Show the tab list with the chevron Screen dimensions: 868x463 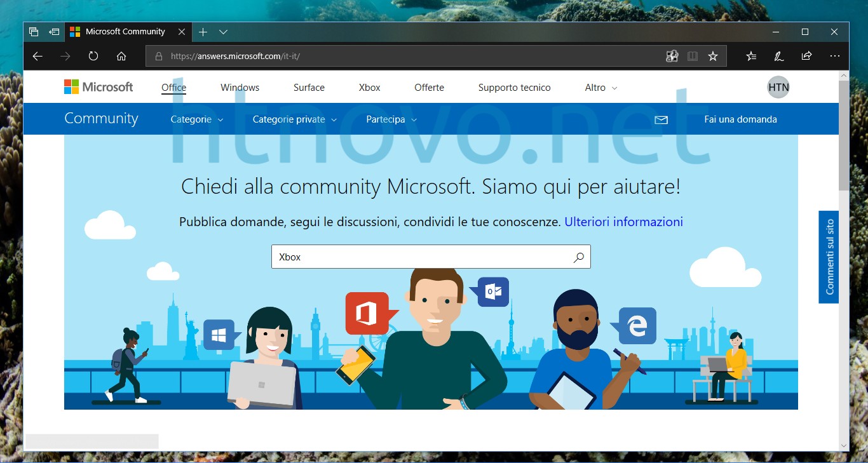(x=223, y=32)
